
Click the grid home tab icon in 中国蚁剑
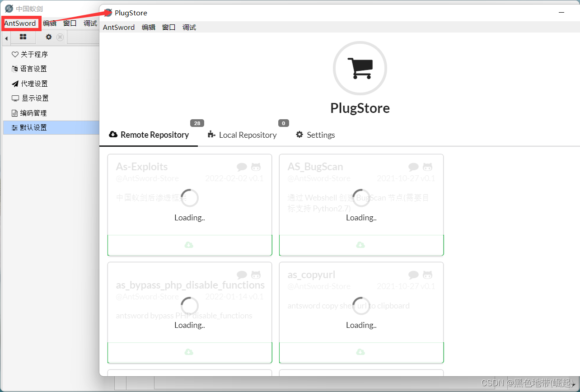click(23, 37)
